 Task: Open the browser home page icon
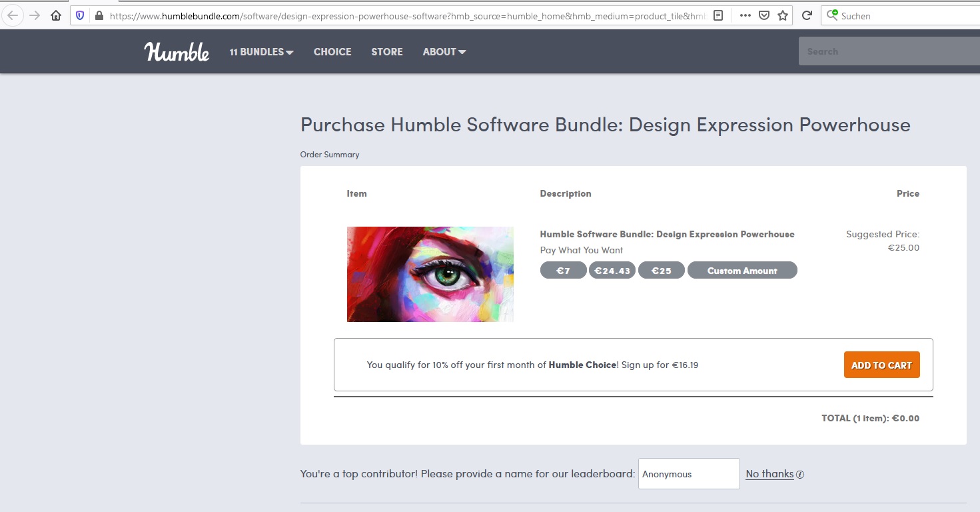[56, 15]
